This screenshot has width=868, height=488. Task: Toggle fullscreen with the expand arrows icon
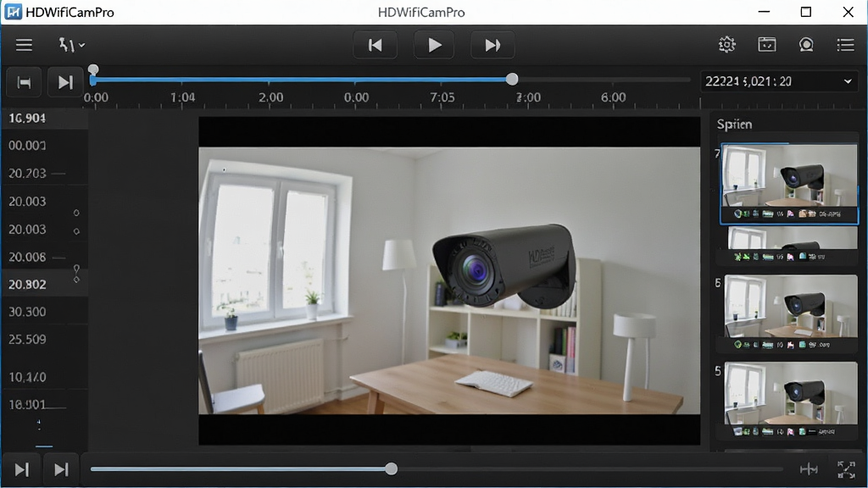(x=846, y=469)
